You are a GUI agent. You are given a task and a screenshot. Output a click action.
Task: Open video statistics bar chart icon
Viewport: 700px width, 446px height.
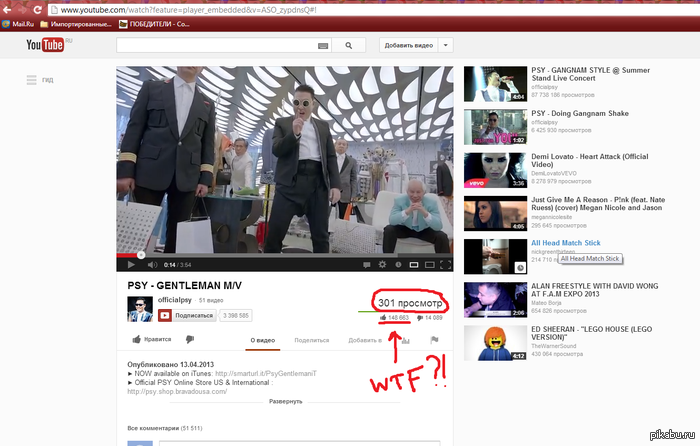coord(405,340)
